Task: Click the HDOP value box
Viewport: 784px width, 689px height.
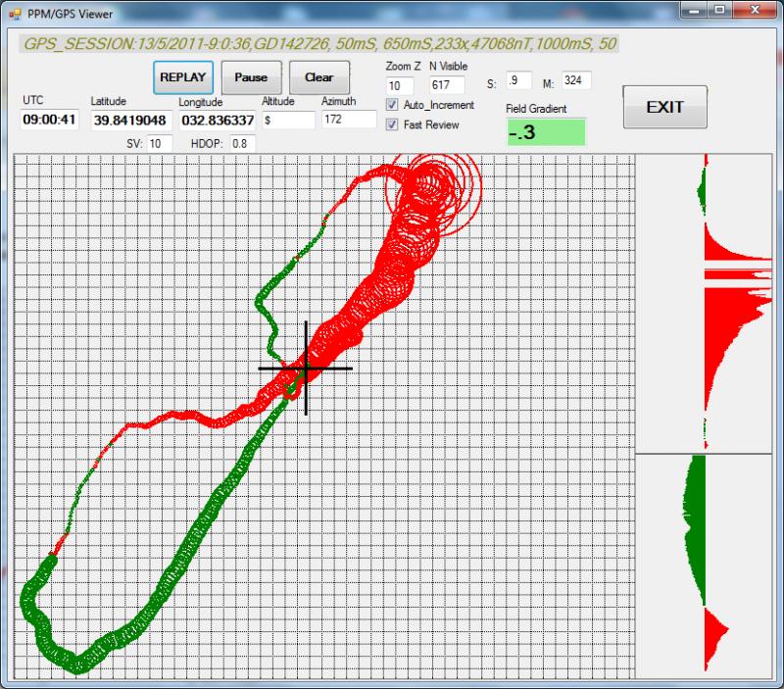Action: point(241,143)
